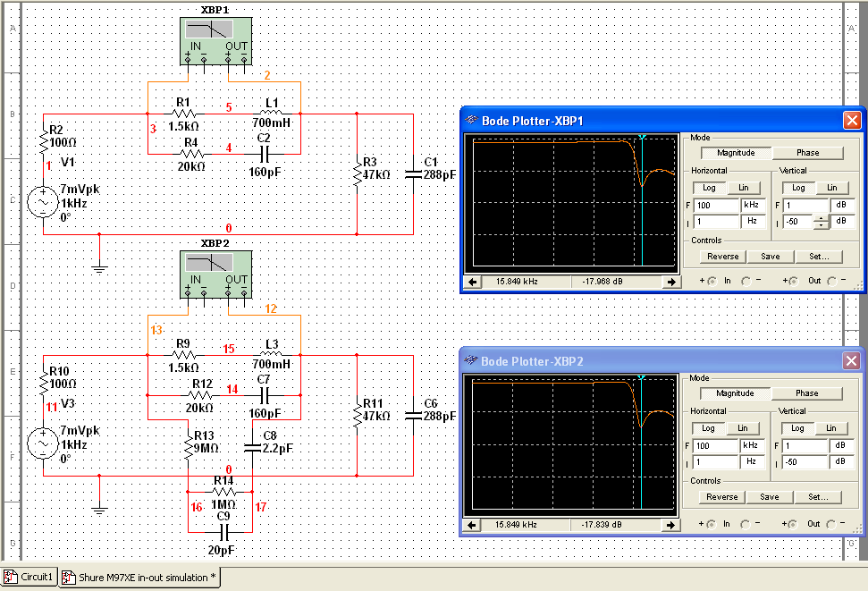The image size is (868, 591).
Task: Switch to Shure M97XE in-out simulation tab
Action: [139, 578]
